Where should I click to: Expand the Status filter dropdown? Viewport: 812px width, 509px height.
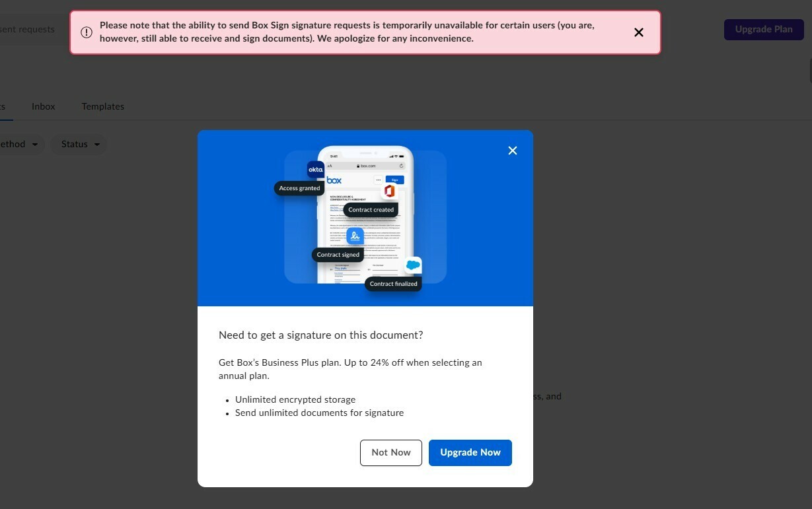point(79,144)
